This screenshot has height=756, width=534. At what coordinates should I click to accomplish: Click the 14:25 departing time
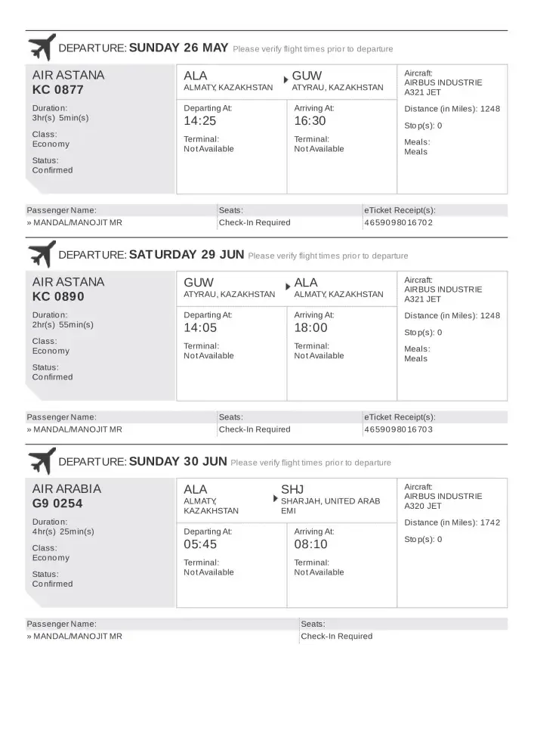pyautogui.click(x=200, y=121)
